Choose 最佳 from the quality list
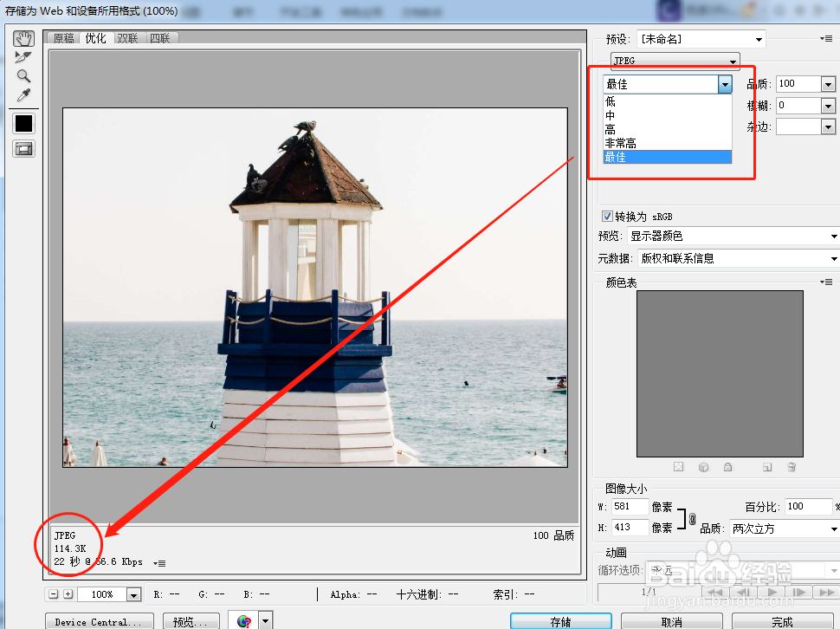 tap(667, 157)
